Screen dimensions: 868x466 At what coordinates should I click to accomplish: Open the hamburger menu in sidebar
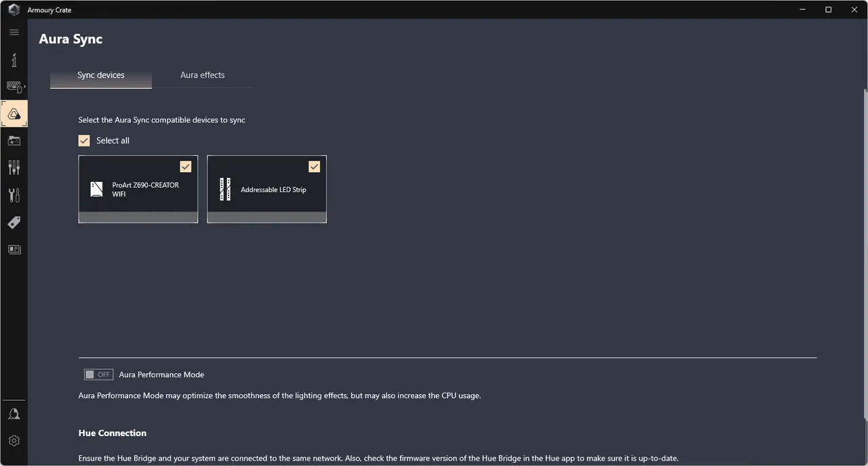pos(14,33)
